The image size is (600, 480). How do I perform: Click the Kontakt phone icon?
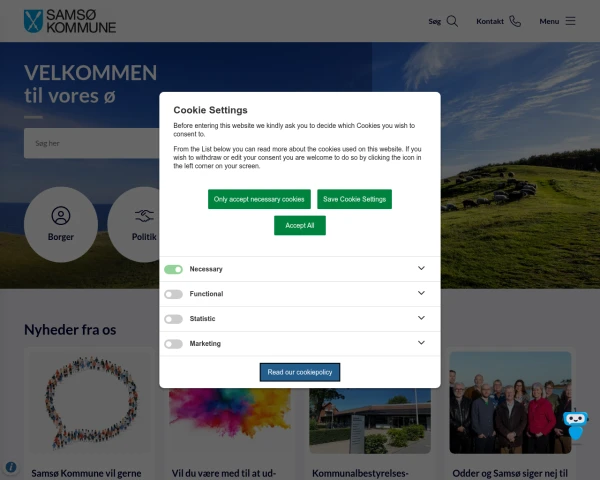(x=515, y=21)
